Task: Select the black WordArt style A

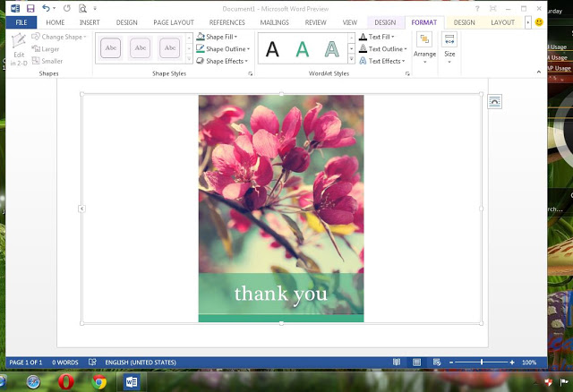Action: coord(272,49)
